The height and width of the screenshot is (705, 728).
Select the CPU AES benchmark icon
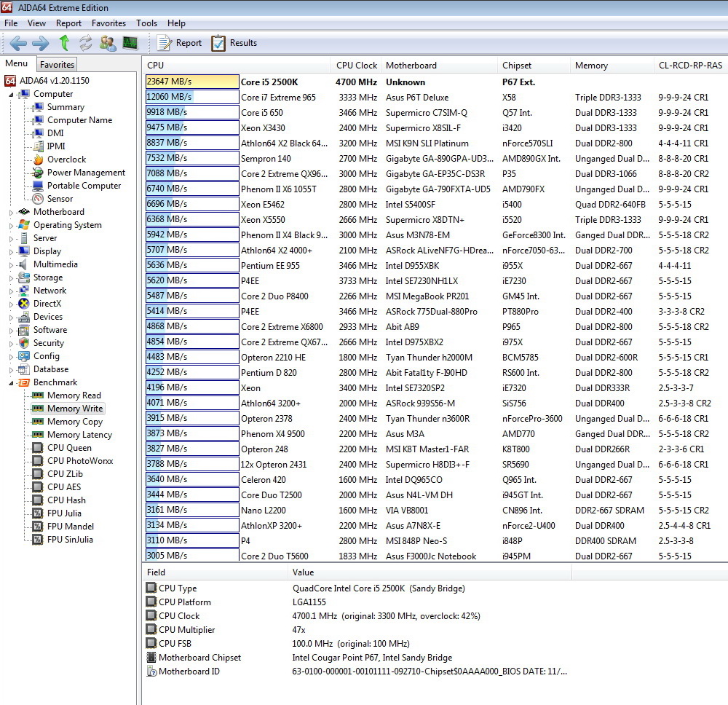click(38, 487)
